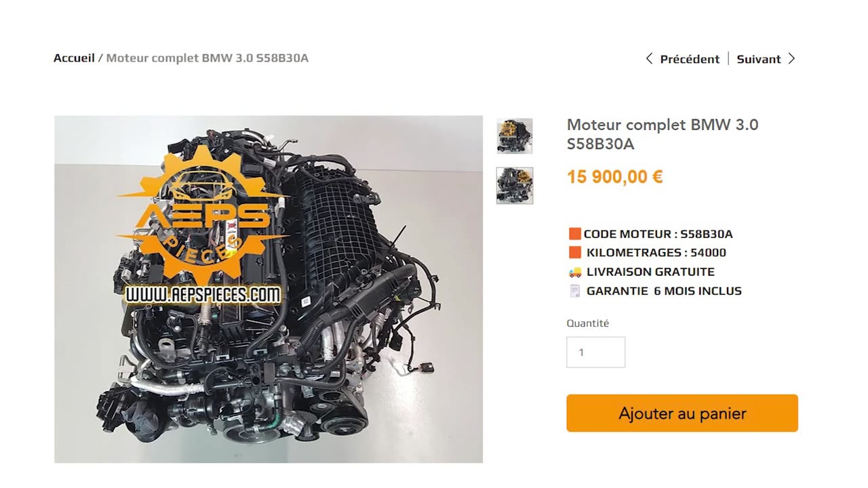Click the www.aepspieces.com text on the image
The width and height of the screenshot is (868, 488).
tap(203, 295)
